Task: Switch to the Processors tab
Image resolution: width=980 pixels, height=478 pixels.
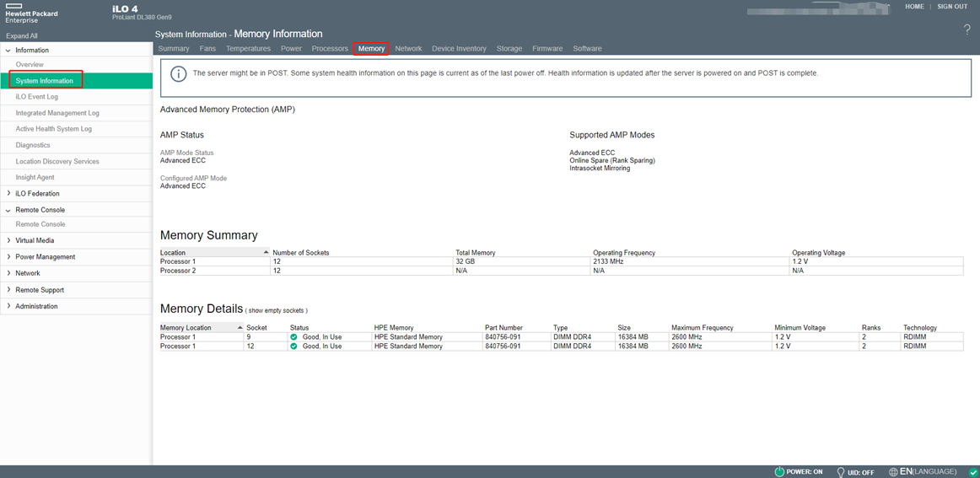Action: click(x=330, y=49)
